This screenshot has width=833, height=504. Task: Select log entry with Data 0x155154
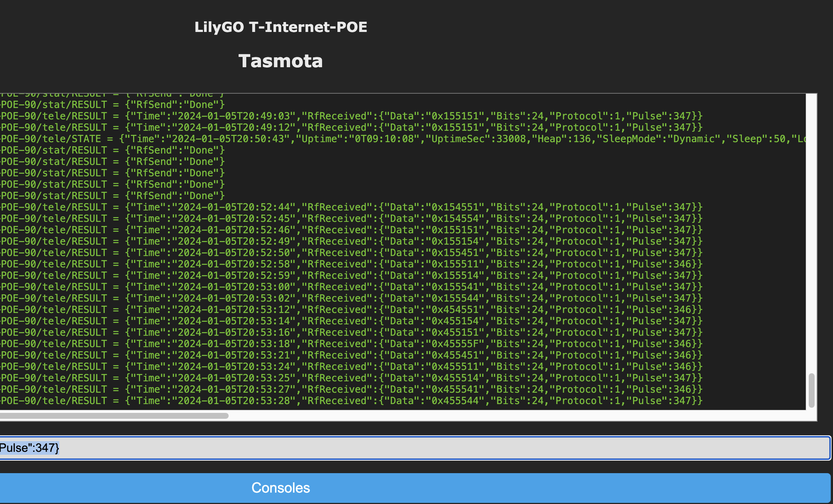tap(351, 241)
